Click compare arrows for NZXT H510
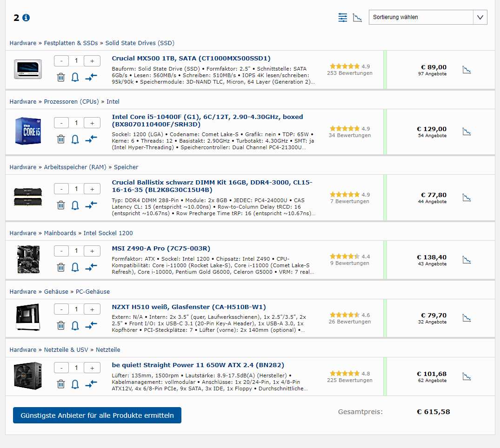Image resolution: width=500 pixels, height=448 pixels. click(91, 325)
